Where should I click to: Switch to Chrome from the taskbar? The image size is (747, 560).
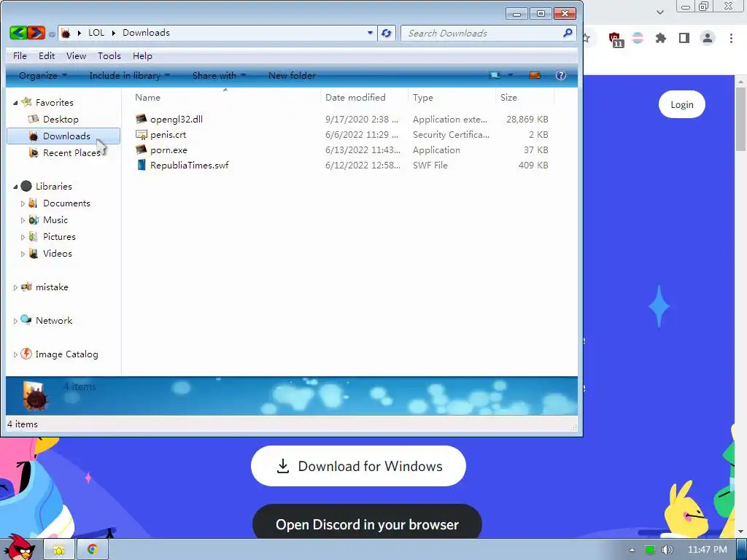[93, 550]
